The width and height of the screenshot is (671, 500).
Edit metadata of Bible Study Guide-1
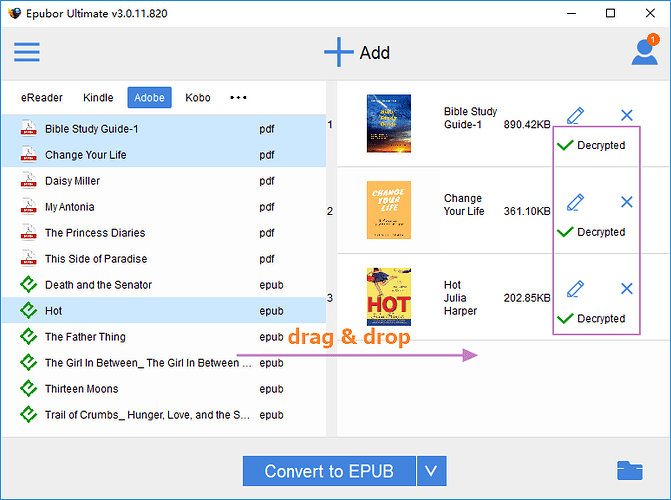pos(575,115)
